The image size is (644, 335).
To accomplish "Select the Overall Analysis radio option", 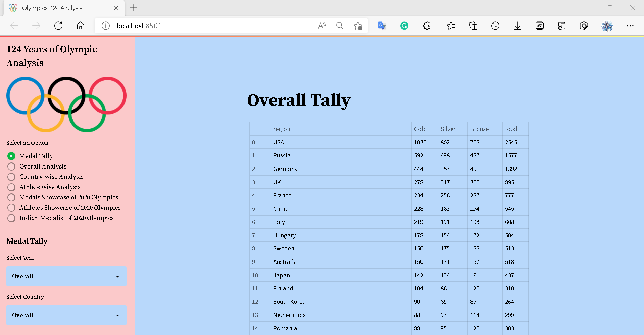I will coord(37,166).
